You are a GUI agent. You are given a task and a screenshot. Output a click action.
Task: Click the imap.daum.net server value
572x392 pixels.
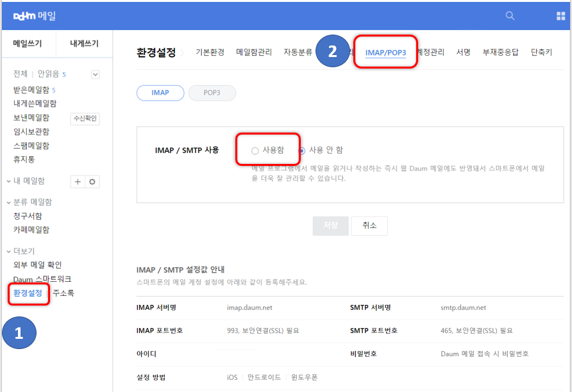[249, 308]
